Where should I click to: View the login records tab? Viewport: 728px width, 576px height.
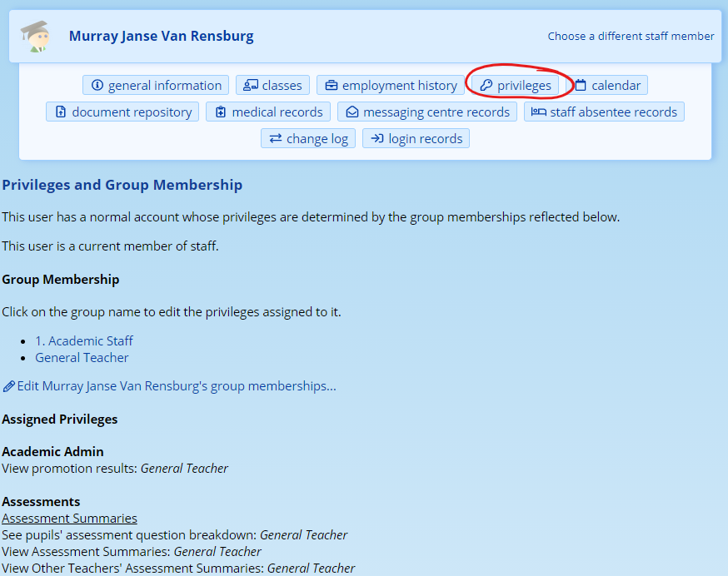(x=416, y=139)
